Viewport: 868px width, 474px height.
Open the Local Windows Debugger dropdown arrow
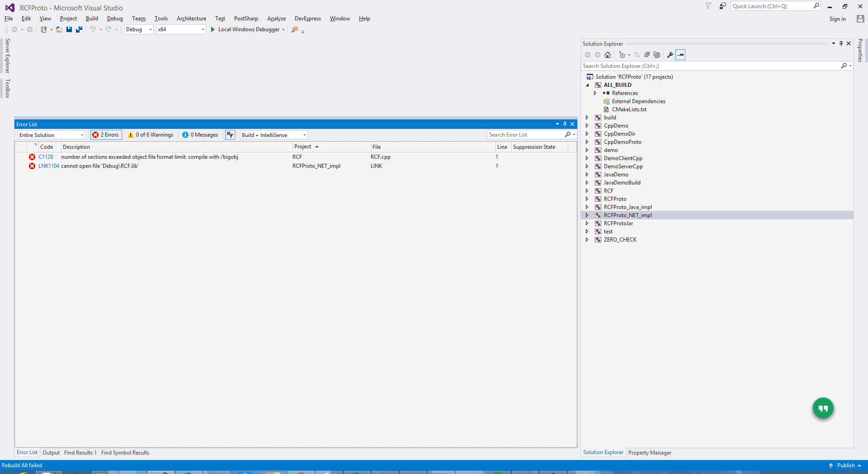point(283,29)
